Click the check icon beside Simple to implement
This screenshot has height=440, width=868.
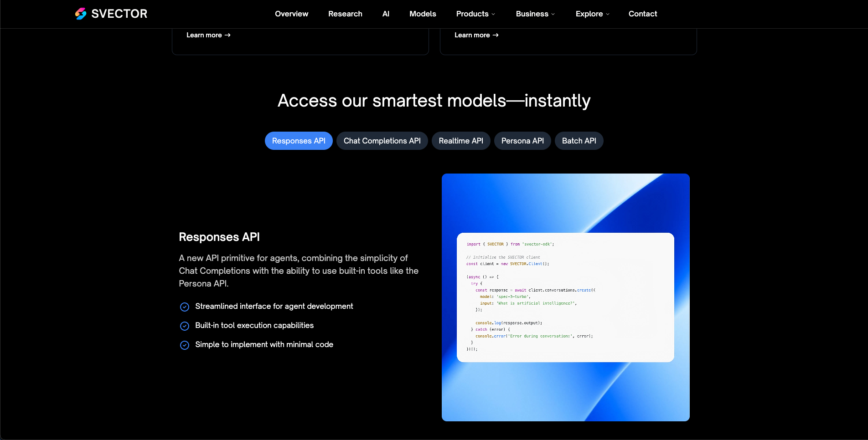(x=185, y=345)
